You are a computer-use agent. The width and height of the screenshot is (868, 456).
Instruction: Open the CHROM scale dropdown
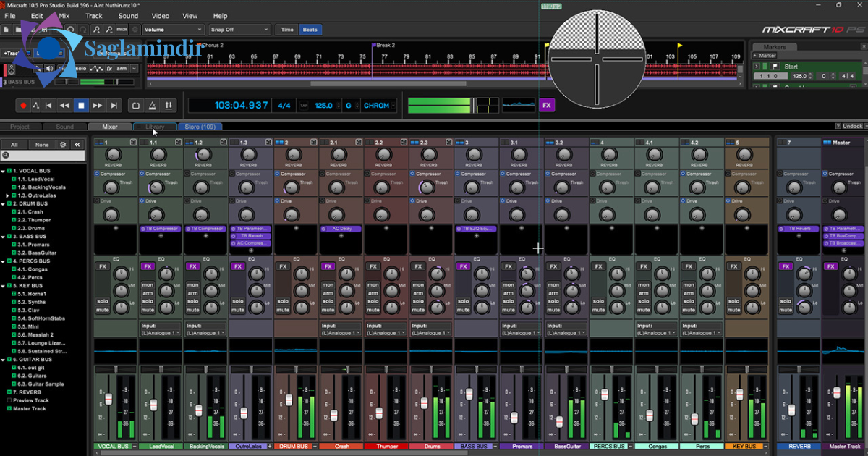pyautogui.click(x=379, y=106)
